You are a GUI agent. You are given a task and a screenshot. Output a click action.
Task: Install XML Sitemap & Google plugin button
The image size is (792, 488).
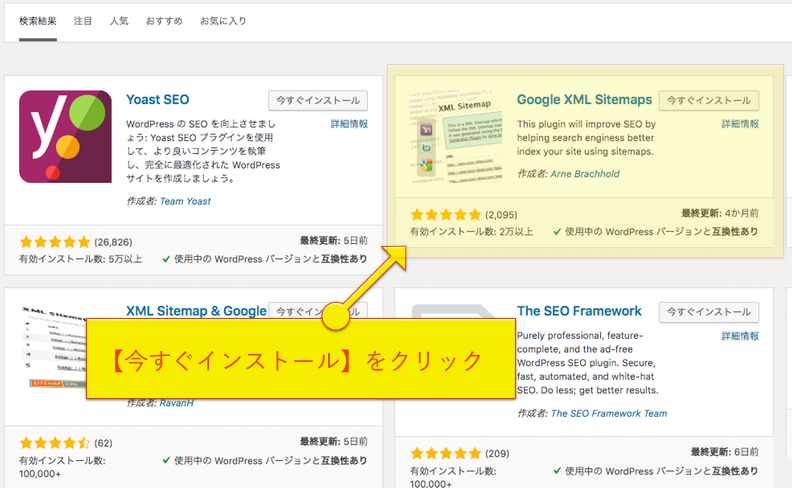295,311
